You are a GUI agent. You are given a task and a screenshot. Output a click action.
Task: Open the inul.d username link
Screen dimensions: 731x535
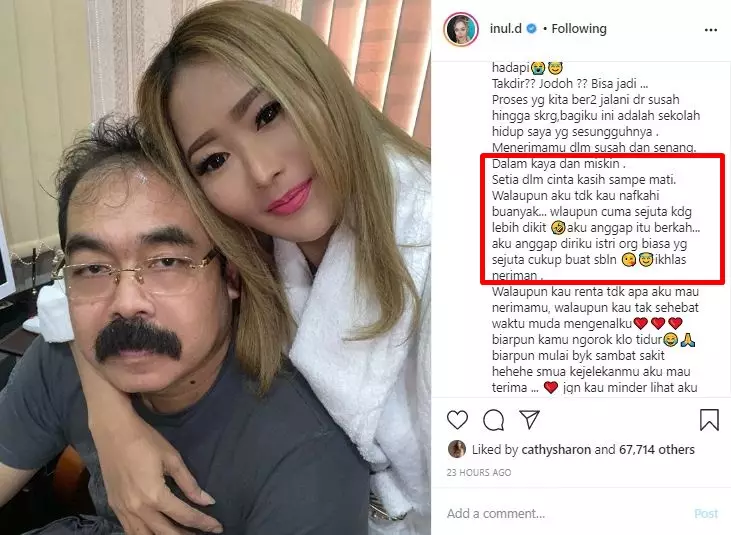tap(505, 28)
